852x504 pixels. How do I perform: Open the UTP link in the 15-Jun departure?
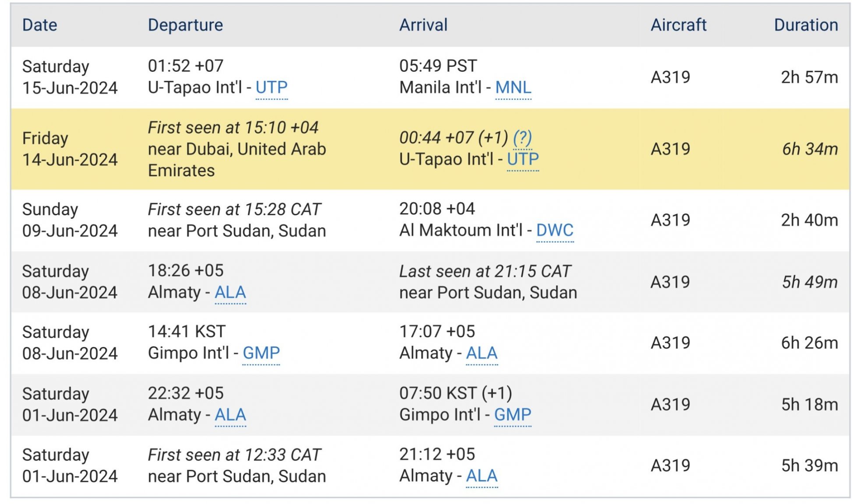tap(271, 87)
